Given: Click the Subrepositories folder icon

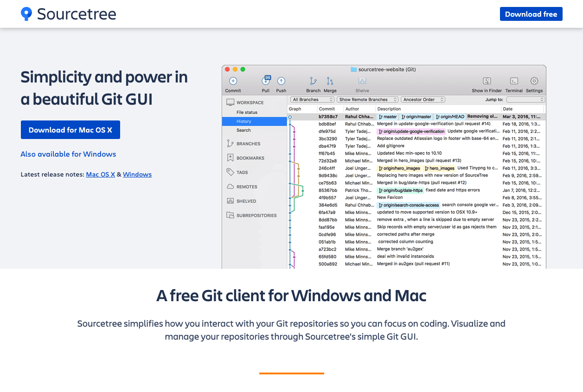Looking at the screenshot, I should [x=230, y=215].
